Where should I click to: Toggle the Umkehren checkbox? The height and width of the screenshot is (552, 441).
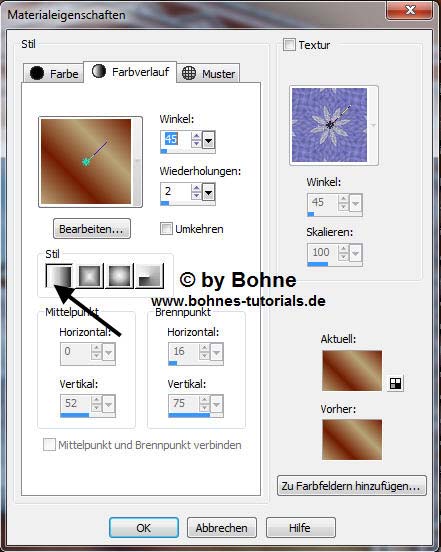tap(166, 229)
